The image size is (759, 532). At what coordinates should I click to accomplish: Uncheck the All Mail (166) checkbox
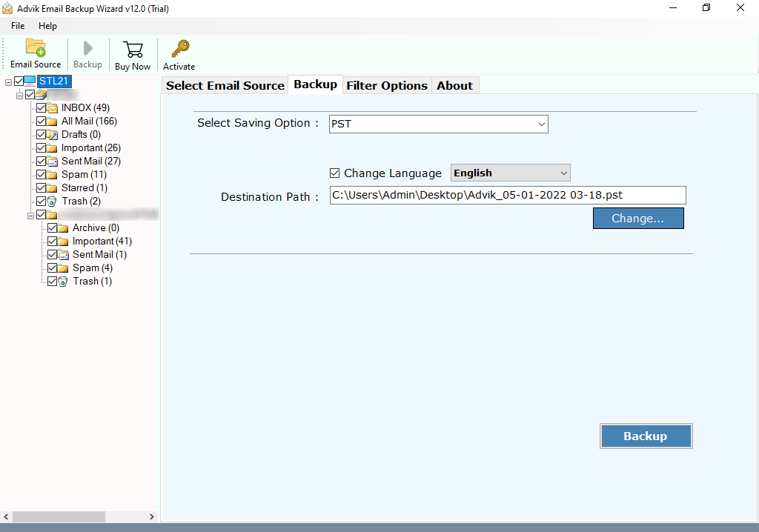[42, 121]
